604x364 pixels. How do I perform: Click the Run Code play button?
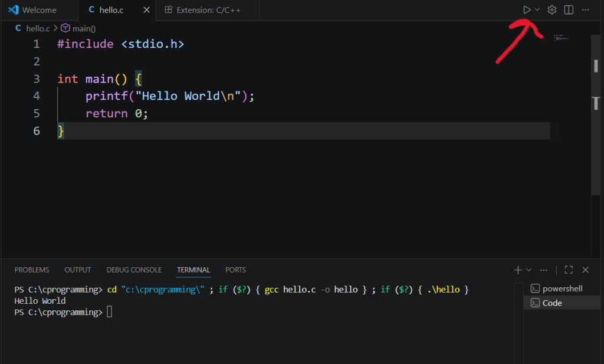[527, 10]
